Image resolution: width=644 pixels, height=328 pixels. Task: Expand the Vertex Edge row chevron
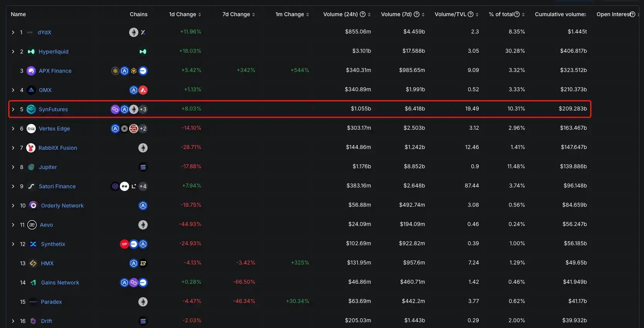point(13,129)
